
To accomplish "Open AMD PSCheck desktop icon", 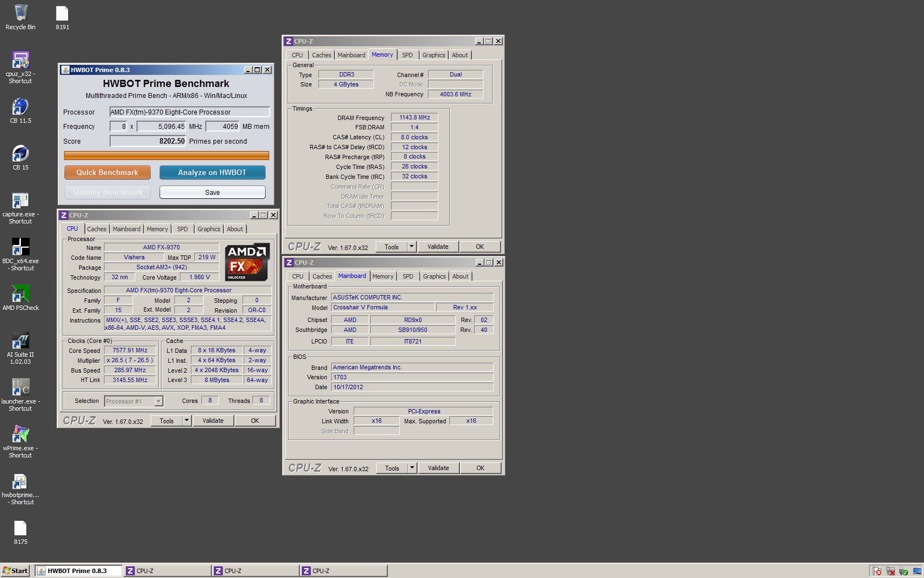I will 20,298.
